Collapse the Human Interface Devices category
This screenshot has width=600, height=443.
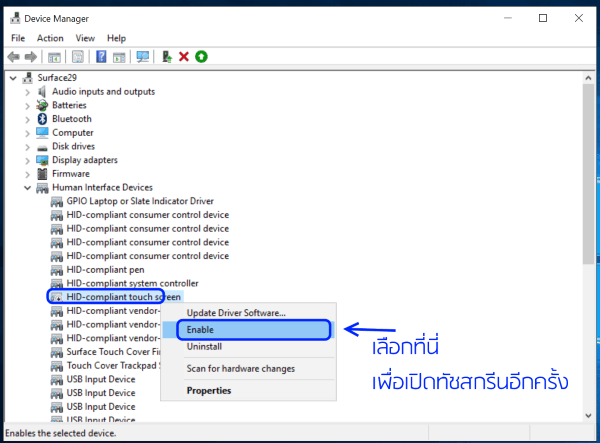tap(27, 187)
